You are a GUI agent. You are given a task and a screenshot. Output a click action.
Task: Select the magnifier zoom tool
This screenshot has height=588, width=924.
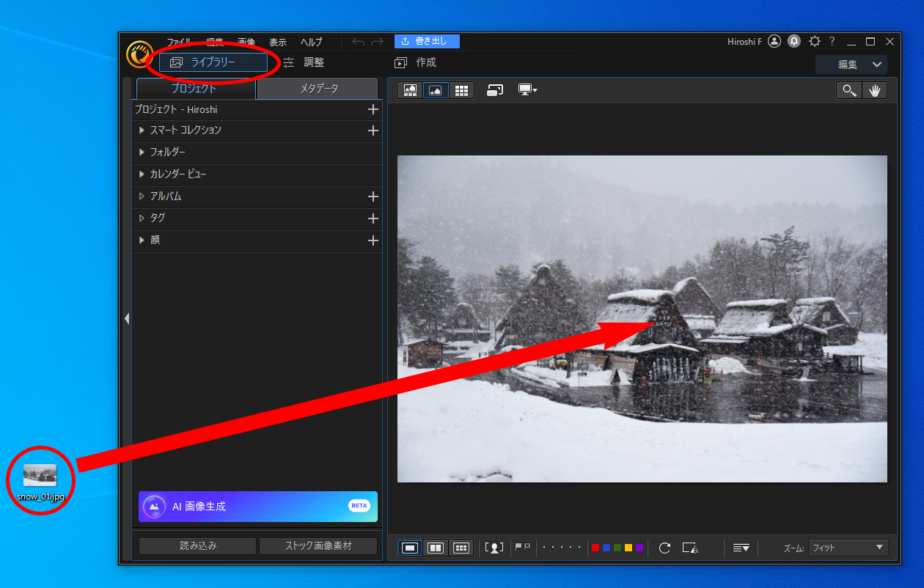point(849,90)
